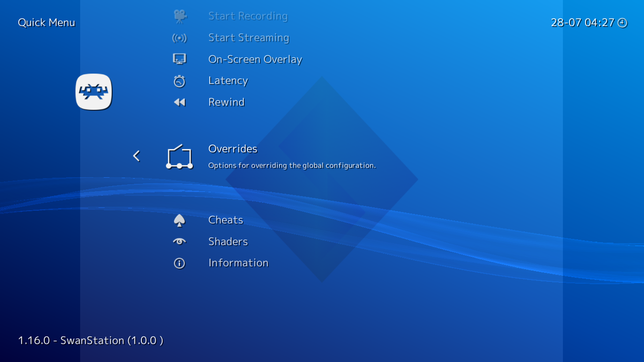Select the Start Recording camera icon

(x=180, y=16)
